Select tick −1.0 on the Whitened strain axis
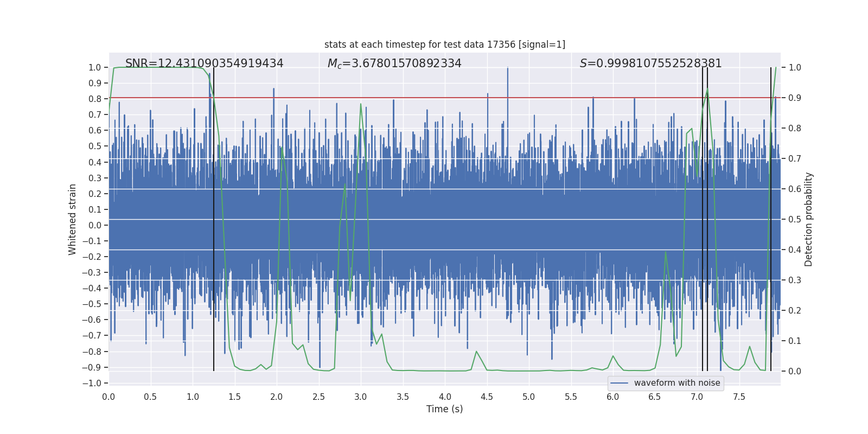 [92, 383]
